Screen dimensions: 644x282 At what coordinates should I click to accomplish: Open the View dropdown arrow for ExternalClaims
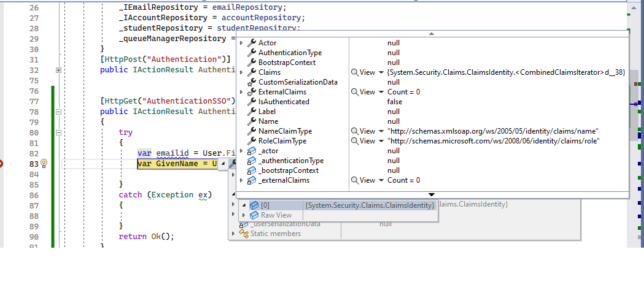(x=381, y=92)
